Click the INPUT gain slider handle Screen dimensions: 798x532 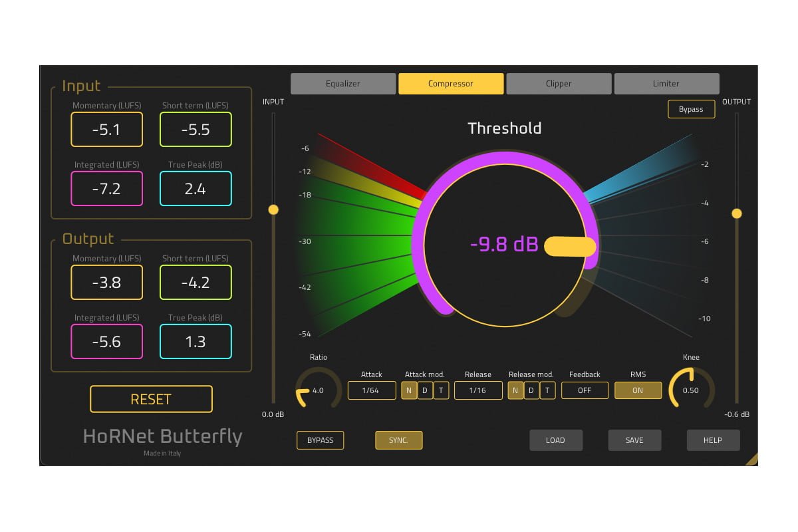coord(273,209)
